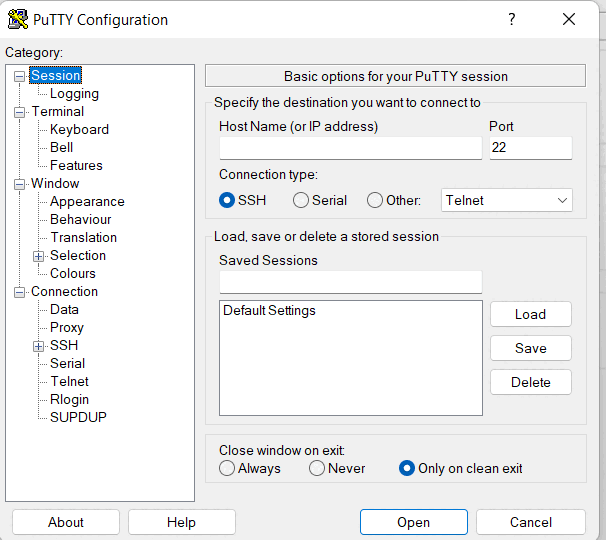The height and width of the screenshot is (540, 606).
Task: Collapse the Connection tree node
Action: coord(19,292)
